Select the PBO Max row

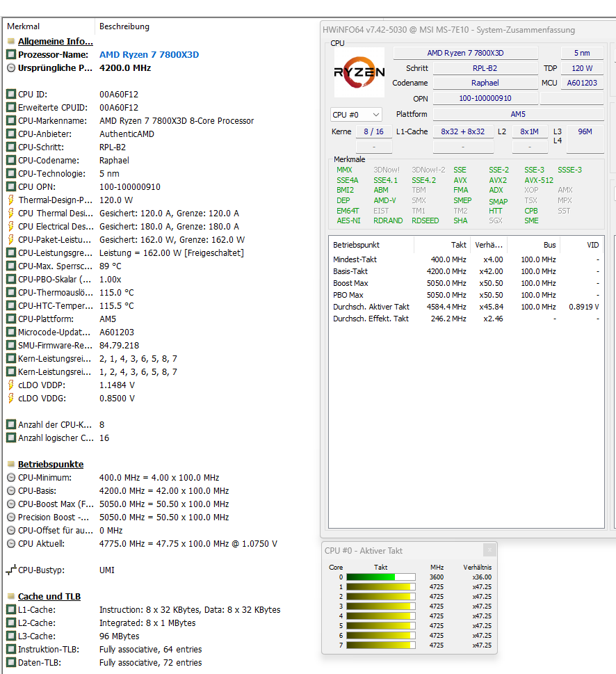466,295
